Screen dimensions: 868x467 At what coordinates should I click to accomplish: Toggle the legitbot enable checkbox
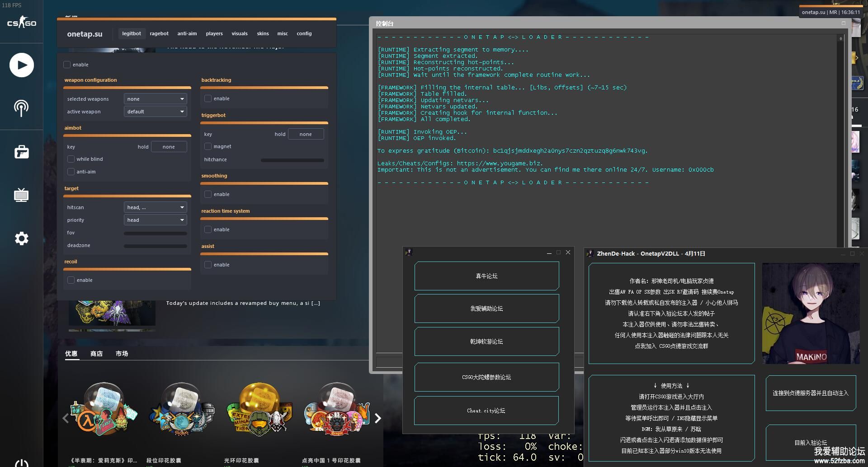coord(67,65)
